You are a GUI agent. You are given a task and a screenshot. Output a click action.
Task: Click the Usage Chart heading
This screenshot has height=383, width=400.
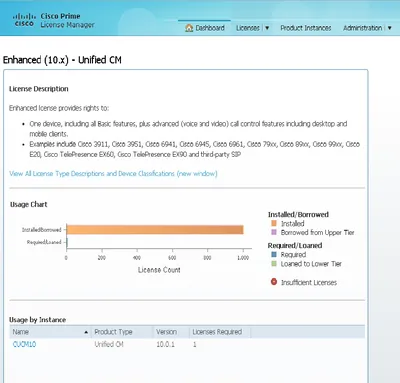click(29, 204)
